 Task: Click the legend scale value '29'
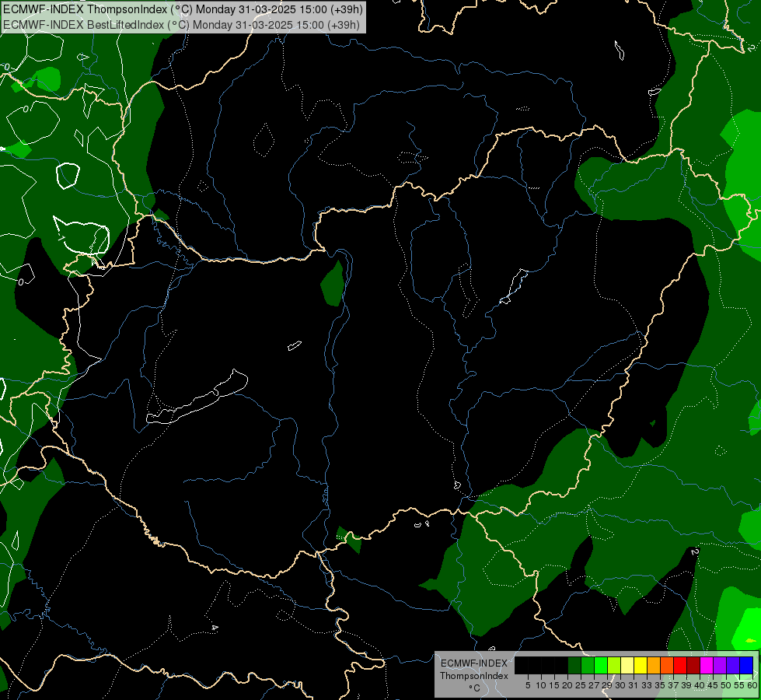[x=607, y=685]
